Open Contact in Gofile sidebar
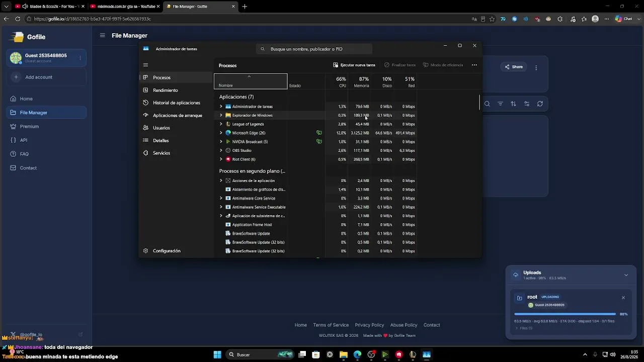 (47, 168)
